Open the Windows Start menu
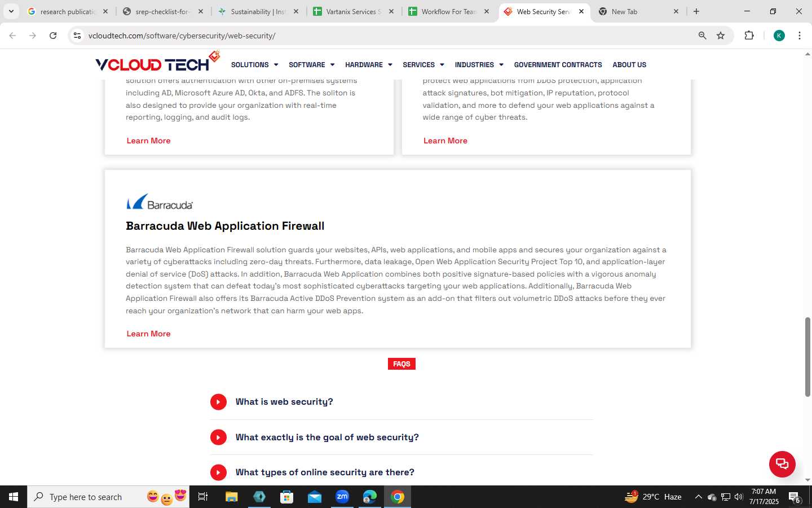 (x=14, y=497)
